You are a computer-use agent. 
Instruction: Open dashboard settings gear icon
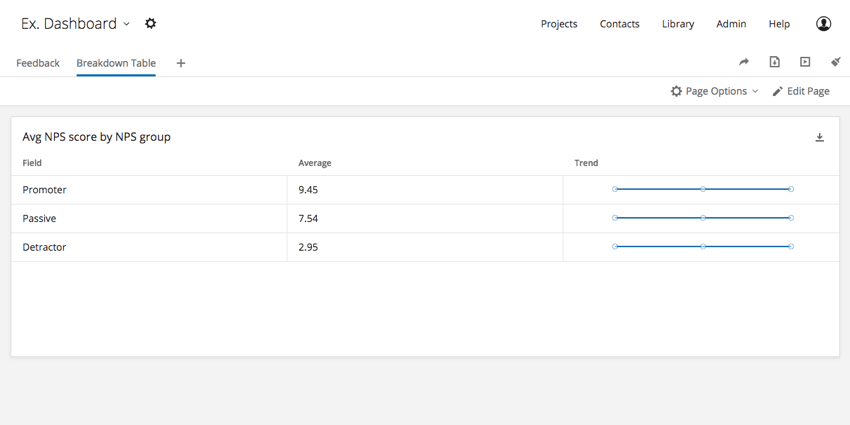151,23
